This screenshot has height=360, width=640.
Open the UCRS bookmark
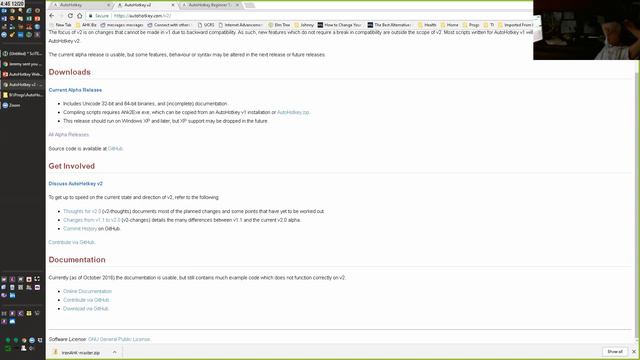[x=206, y=25]
